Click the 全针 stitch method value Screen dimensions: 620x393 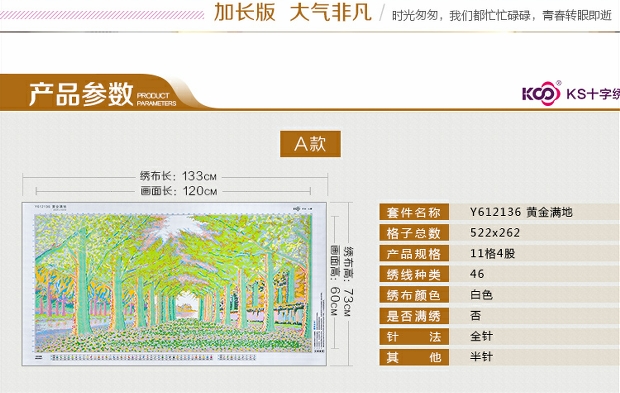[x=481, y=336]
